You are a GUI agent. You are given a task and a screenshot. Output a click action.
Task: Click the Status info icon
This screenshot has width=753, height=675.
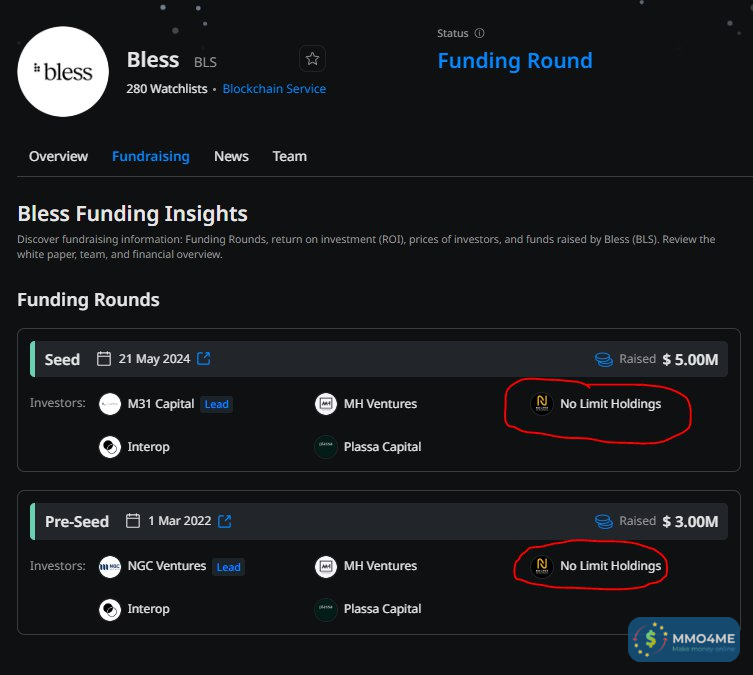pos(480,33)
